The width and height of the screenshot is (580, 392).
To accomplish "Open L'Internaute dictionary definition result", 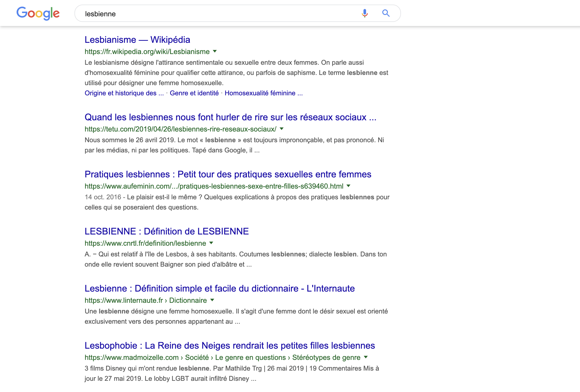I will [x=220, y=289].
